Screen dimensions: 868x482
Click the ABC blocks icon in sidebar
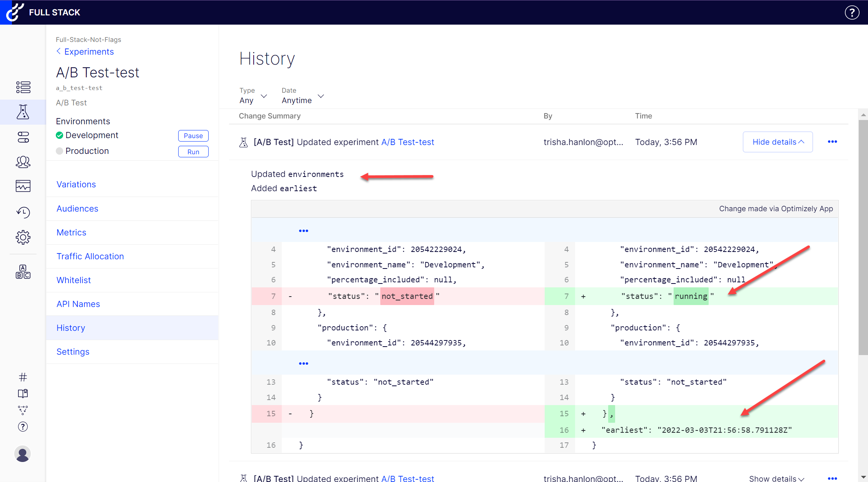click(x=23, y=272)
